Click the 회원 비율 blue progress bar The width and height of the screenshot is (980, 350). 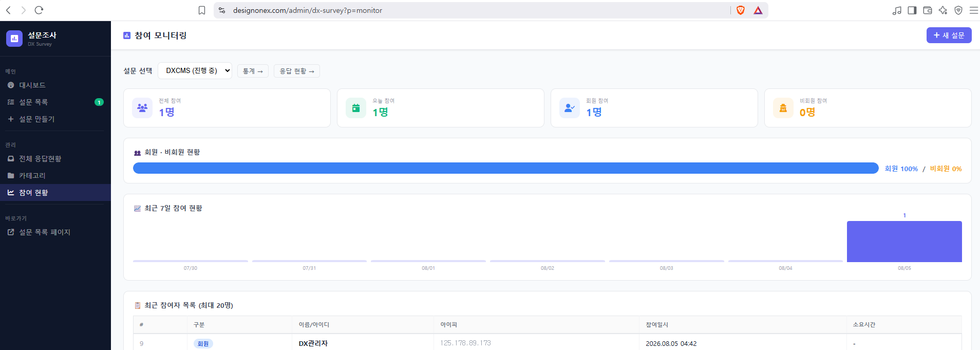[x=506, y=168]
